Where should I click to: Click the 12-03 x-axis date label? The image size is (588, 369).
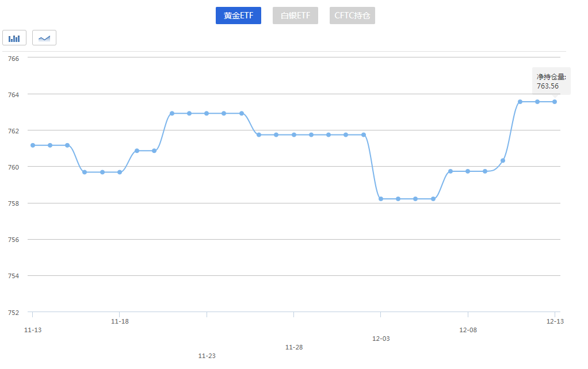pos(381,339)
